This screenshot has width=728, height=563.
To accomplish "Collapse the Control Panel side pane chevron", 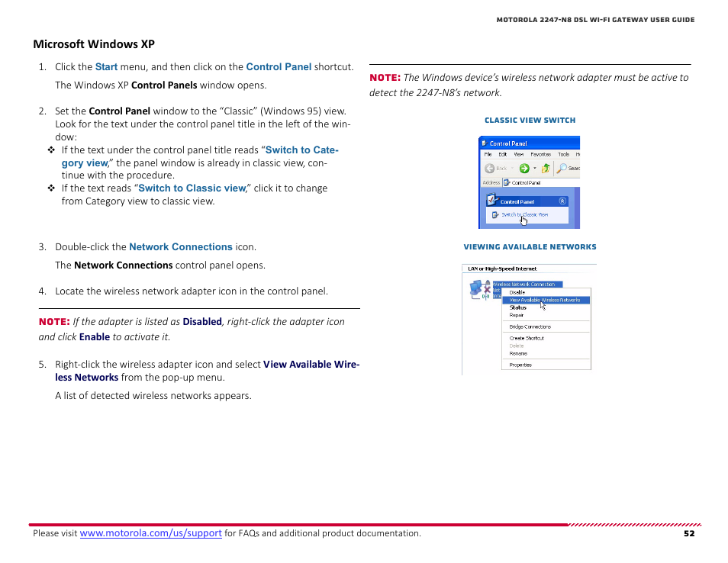I will pyautogui.click(x=562, y=201).
